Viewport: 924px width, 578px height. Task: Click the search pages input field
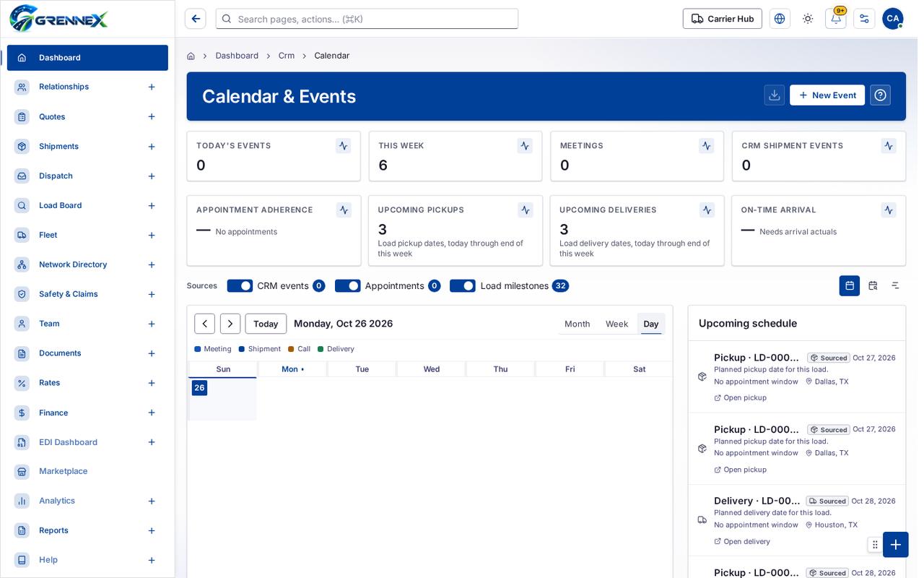pos(367,19)
